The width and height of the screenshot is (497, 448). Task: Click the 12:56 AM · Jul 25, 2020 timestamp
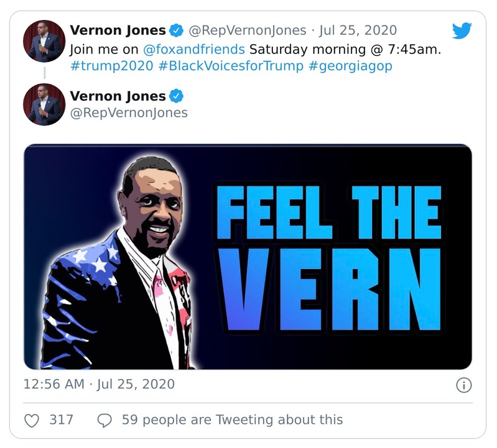tap(99, 384)
